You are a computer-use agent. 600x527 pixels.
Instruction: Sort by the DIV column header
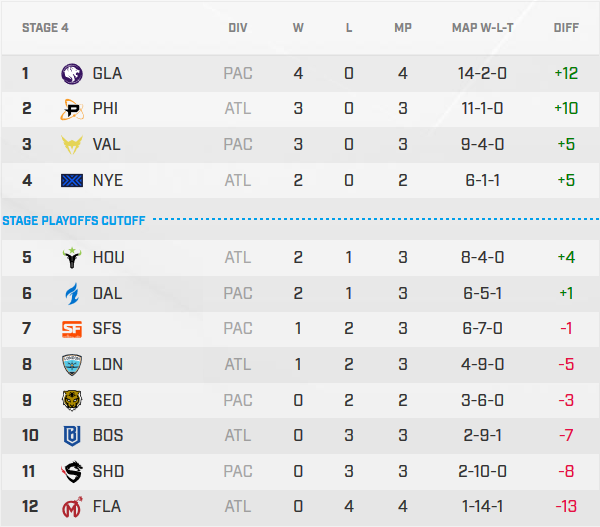point(238,28)
